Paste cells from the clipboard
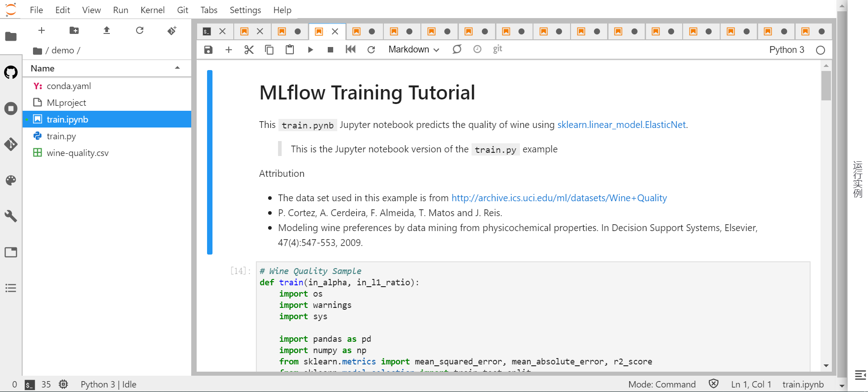868x392 pixels. [290, 50]
